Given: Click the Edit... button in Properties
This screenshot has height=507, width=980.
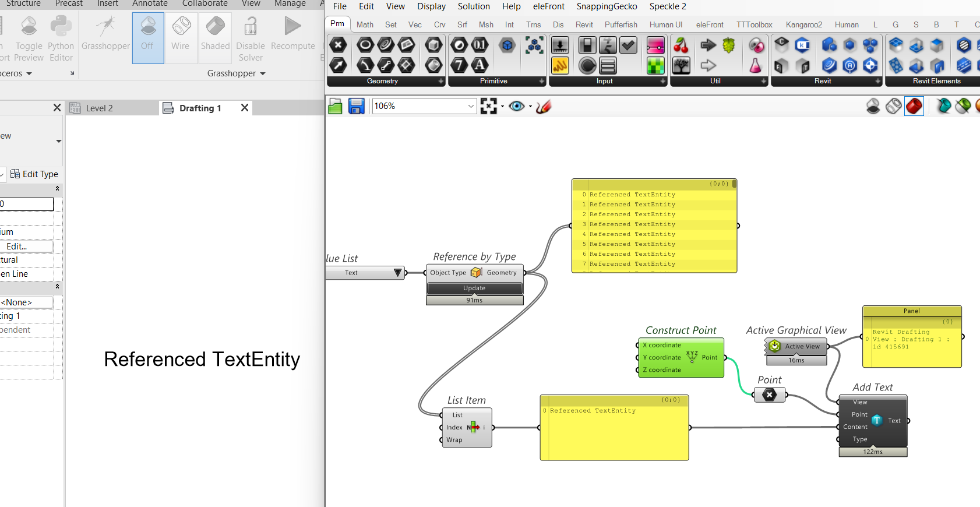Looking at the screenshot, I should coord(26,246).
